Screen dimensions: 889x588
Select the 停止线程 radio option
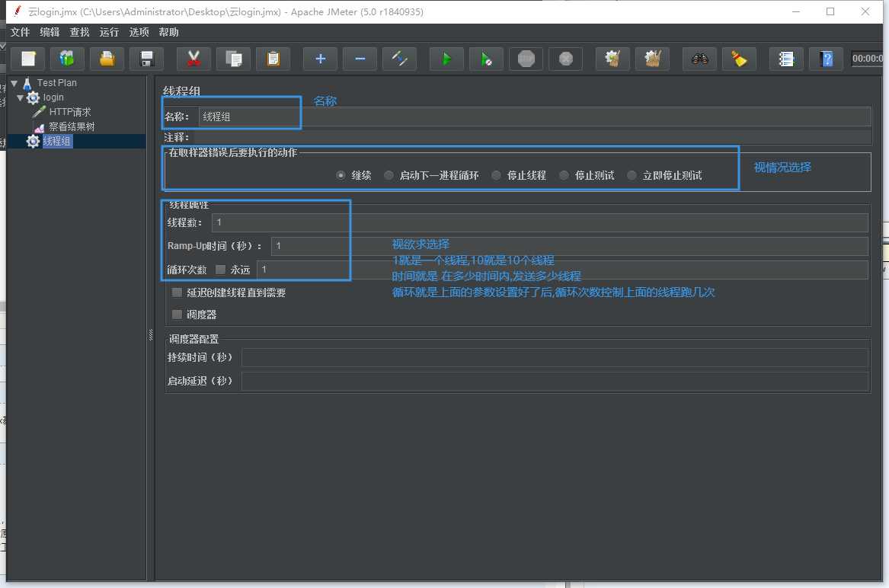(x=496, y=175)
